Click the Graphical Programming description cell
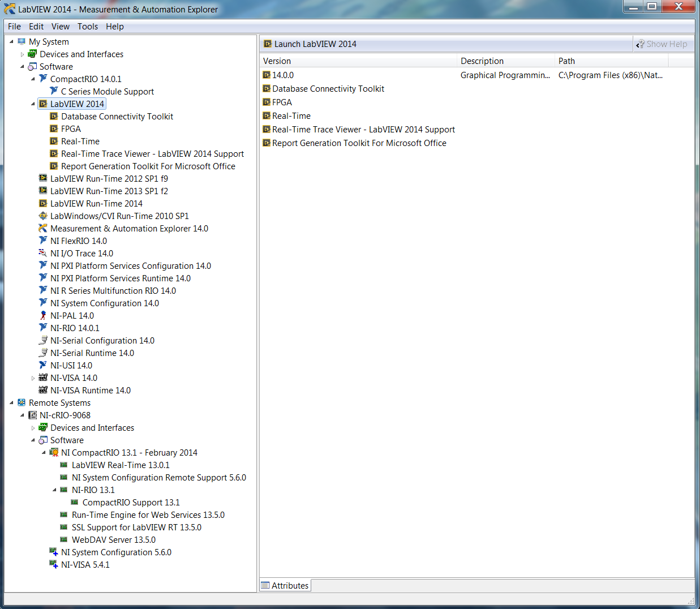 [x=505, y=75]
